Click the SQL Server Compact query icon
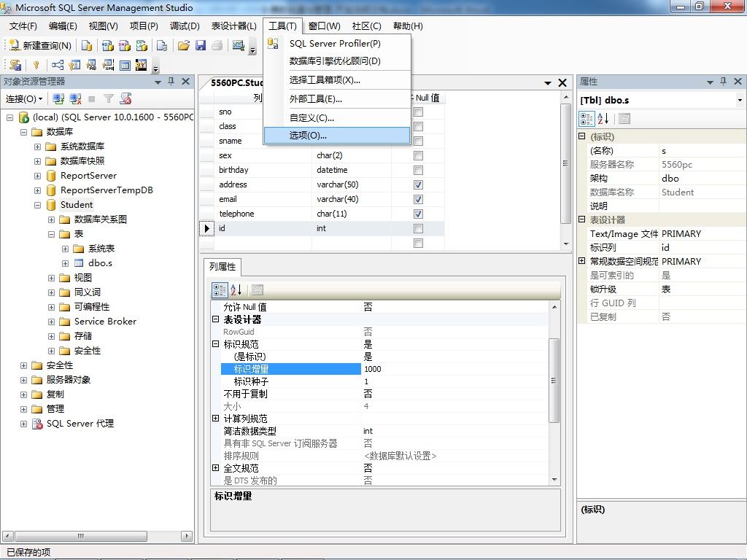Viewport: 747px width, 560px height. tap(162, 45)
